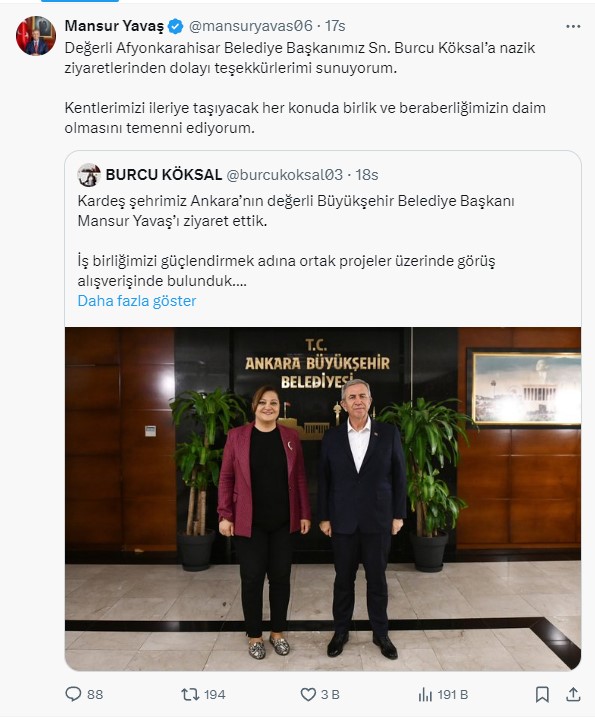The image size is (595, 724).
Task: Open the quoted tweet text body
Action: [295, 241]
